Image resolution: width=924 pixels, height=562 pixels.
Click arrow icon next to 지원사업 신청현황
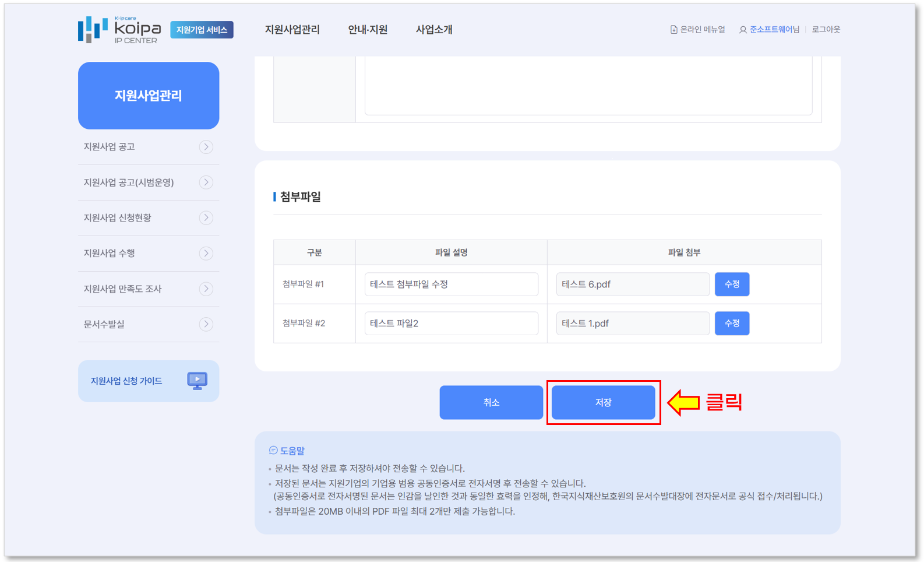click(206, 218)
